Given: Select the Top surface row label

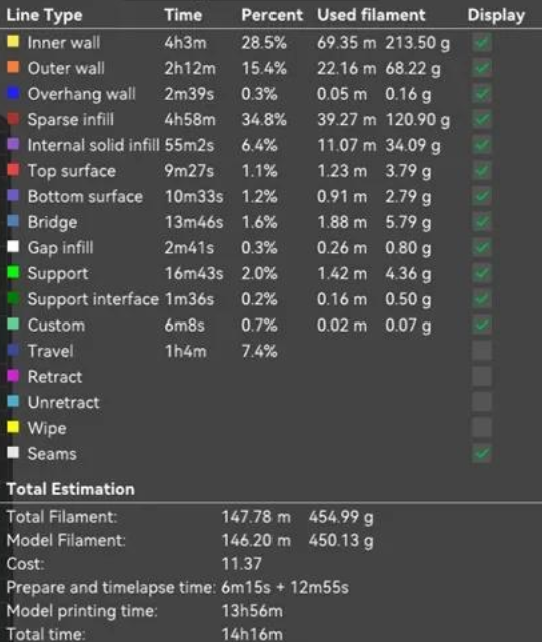Looking at the screenshot, I should (72, 171).
